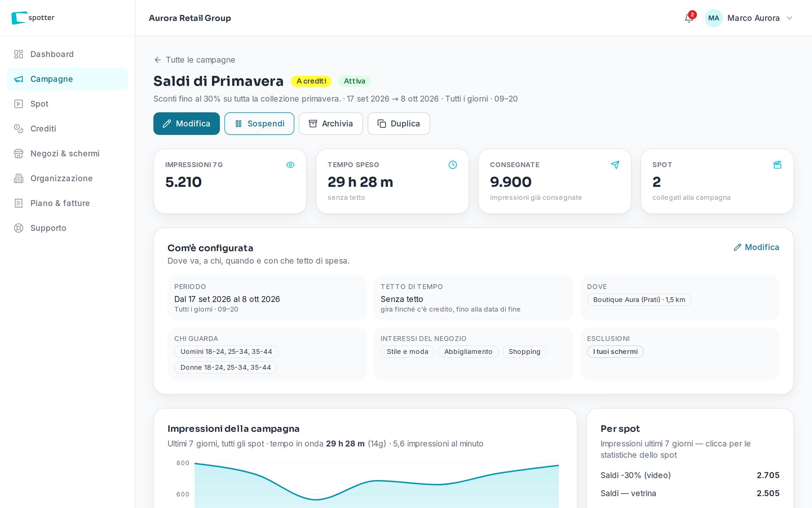Click the pencil icon beside configuration Modifica
The height and width of the screenshot is (508, 812).
[x=738, y=247]
